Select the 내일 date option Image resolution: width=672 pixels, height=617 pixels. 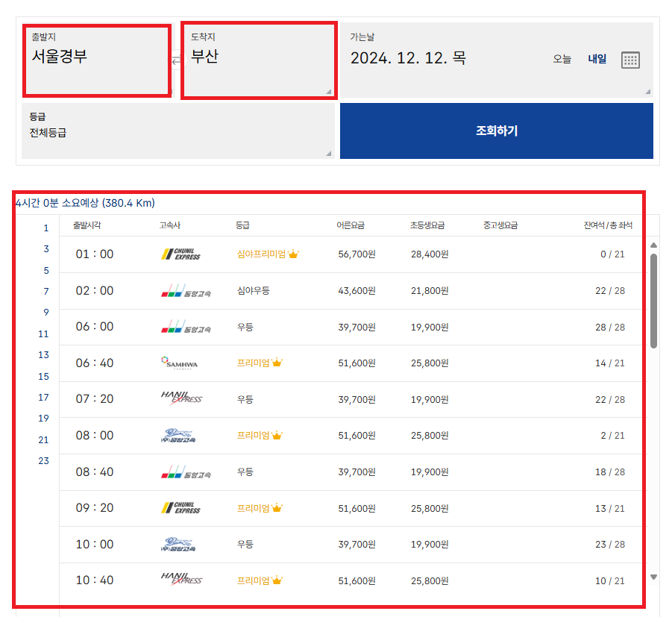tap(597, 60)
